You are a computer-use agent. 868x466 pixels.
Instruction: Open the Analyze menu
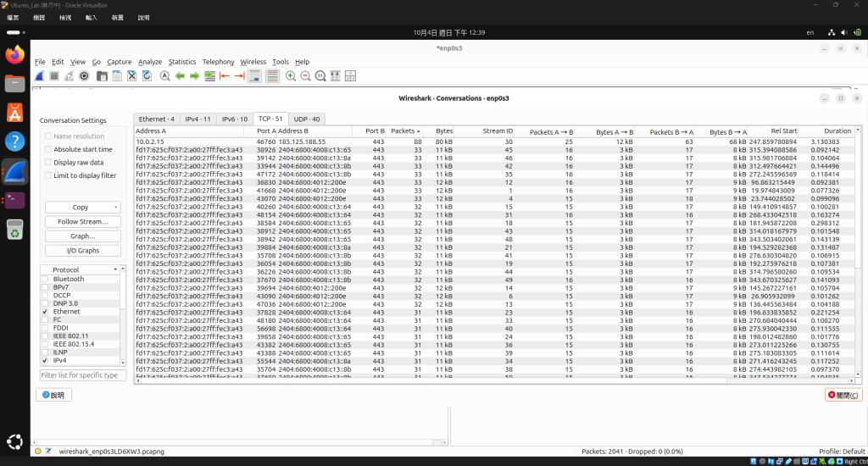point(150,62)
